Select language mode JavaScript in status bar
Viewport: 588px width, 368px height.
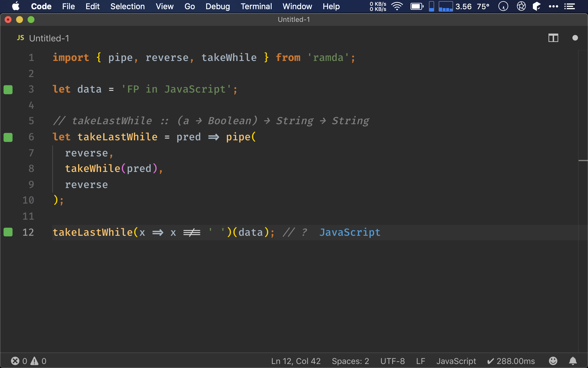click(456, 361)
